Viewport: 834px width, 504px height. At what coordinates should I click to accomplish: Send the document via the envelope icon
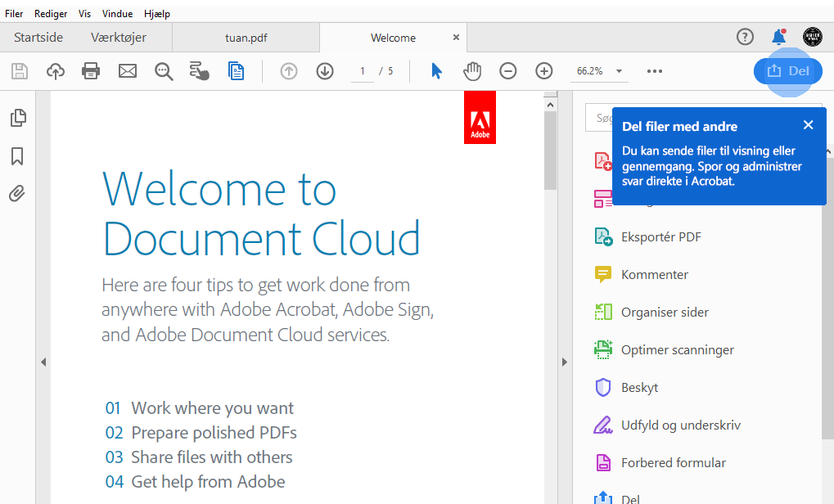pyautogui.click(x=127, y=71)
